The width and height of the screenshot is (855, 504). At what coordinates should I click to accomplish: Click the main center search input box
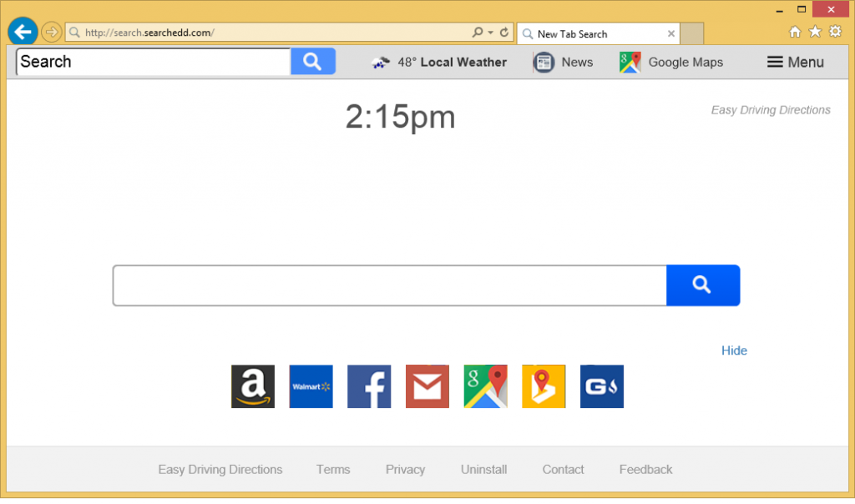click(390, 285)
